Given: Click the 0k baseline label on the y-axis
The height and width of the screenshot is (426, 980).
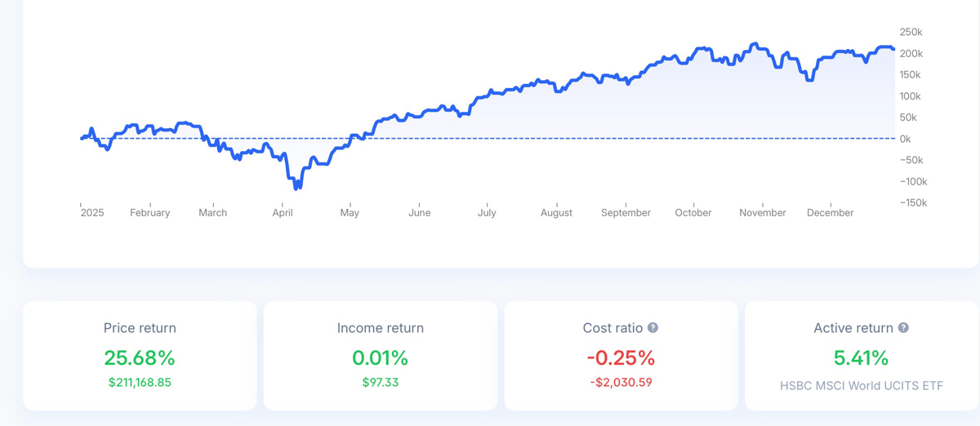Looking at the screenshot, I should (x=905, y=139).
